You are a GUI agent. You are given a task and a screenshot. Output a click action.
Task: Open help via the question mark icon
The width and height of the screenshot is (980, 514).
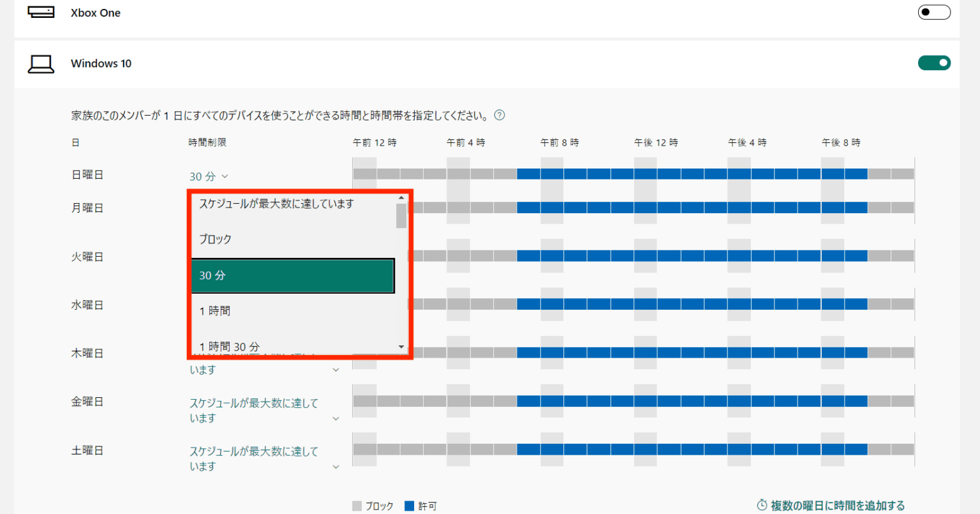click(x=500, y=115)
